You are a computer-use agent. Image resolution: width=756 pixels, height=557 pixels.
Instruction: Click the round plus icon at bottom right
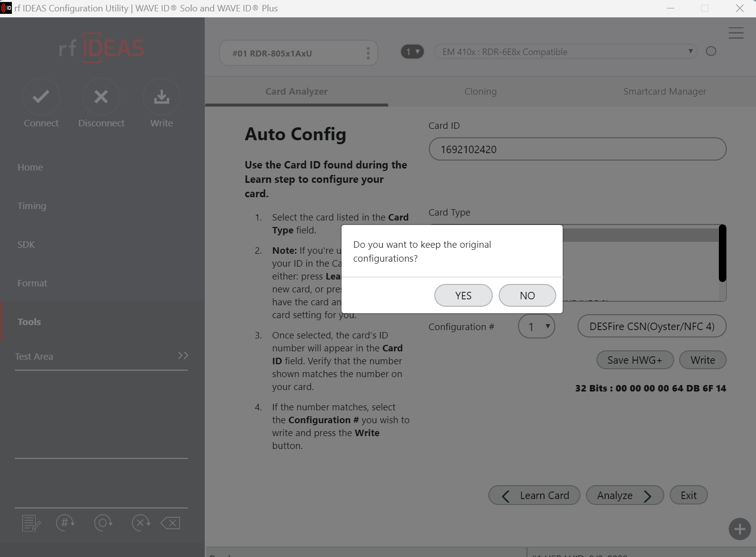(x=739, y=529)
